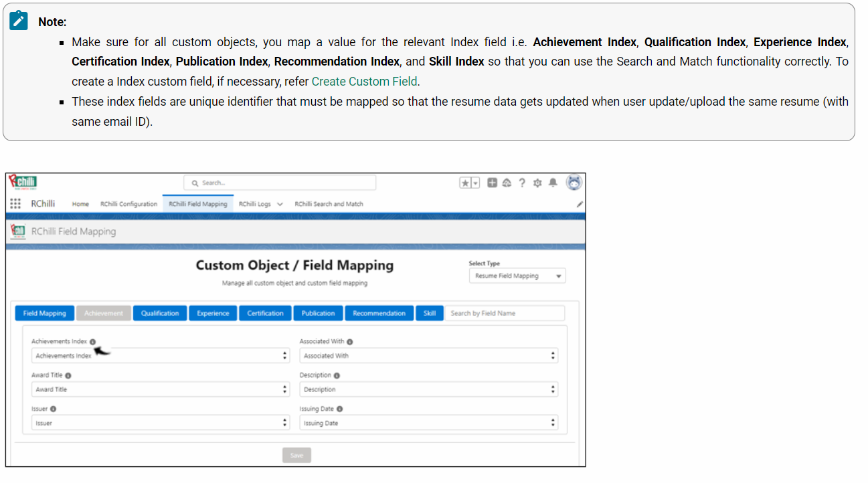Click the Field Mapping button
868x483 pixels.
pyautogui.click(x=45, y=313)
